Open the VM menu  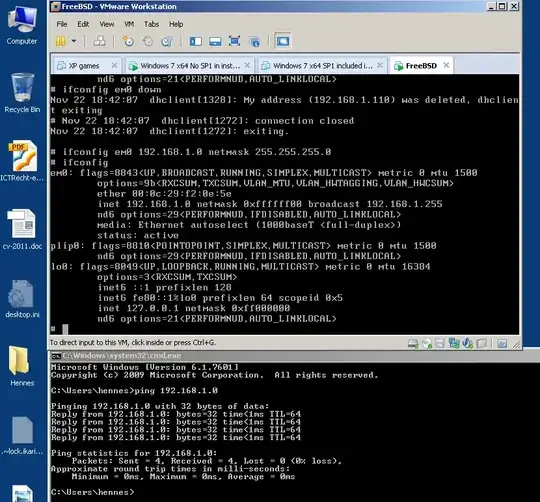[129, 24]
